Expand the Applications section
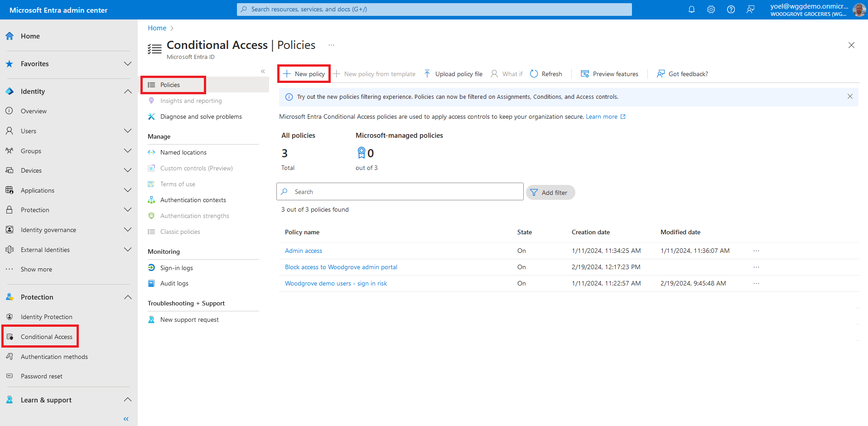The image size is (868, 426). coord(128,190)
